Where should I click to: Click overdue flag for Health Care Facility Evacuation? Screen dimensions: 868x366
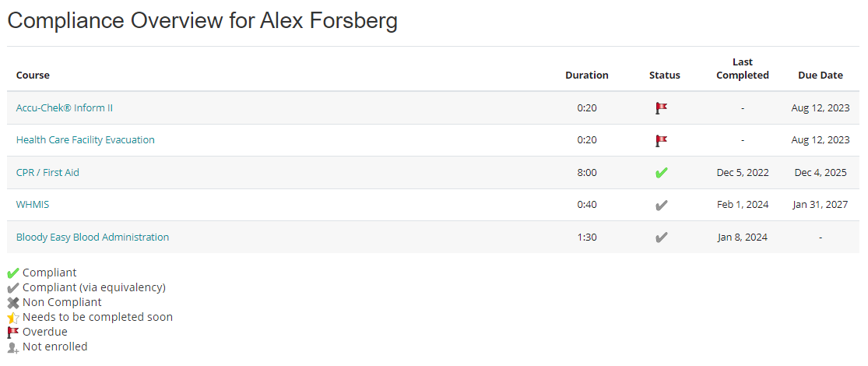pyautogui.click(x=662, y=140)
